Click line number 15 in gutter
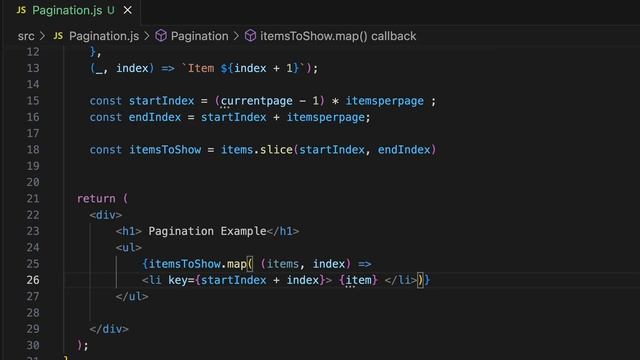This screenshot has width=640, height=360. coord(33,101)
